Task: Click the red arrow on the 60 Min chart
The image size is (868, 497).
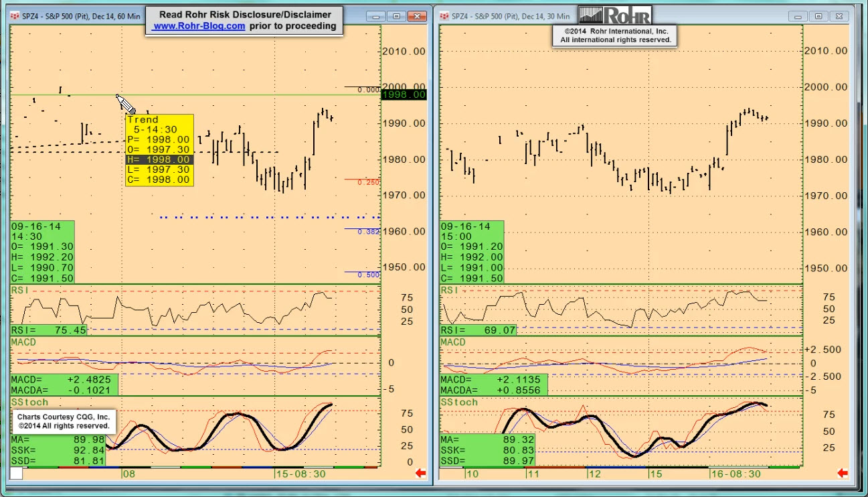Action: 421,474
